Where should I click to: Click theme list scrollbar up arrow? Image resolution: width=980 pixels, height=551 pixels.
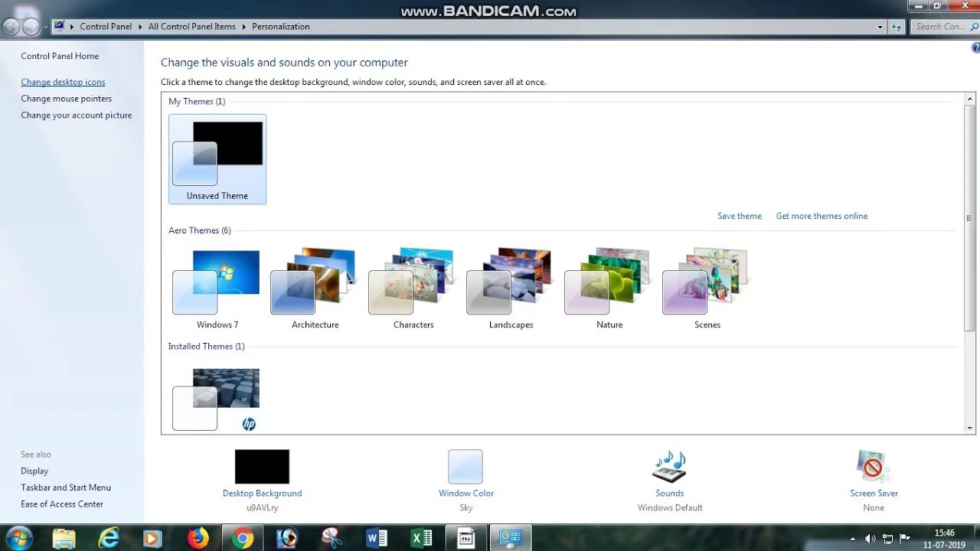point(970,99)
